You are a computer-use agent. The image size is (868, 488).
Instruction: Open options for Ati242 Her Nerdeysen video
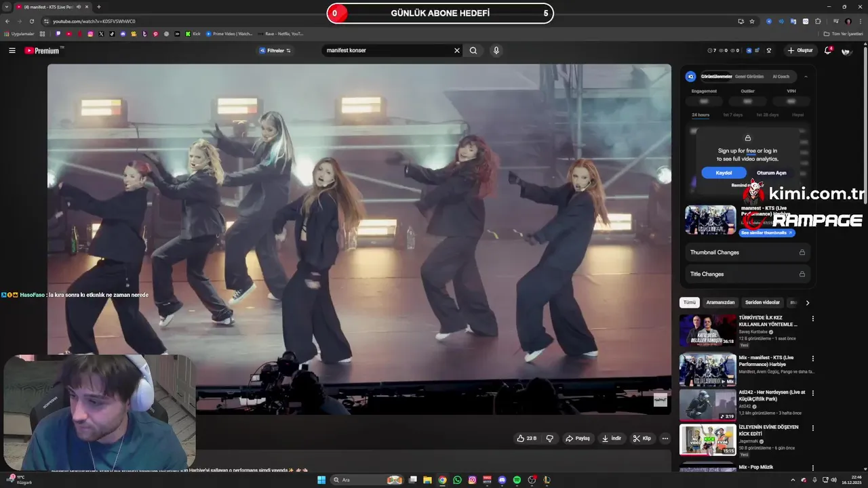pos(812,393)
